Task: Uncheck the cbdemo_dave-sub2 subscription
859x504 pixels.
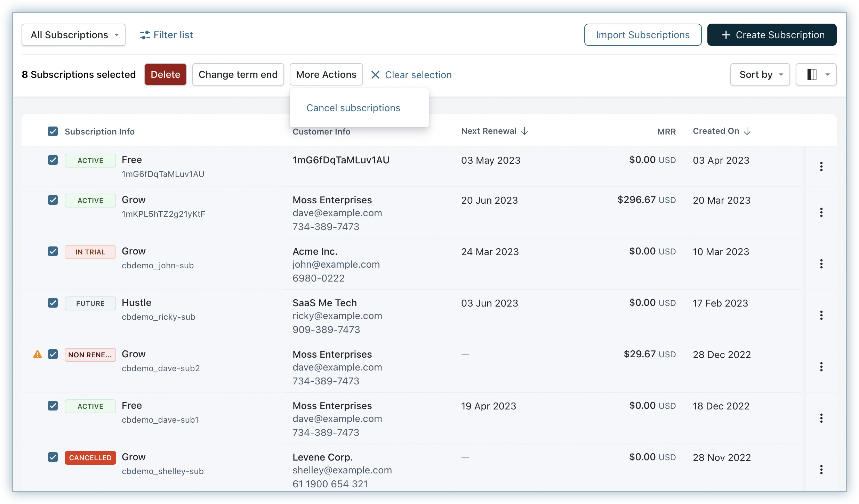Action: point(53,354)
